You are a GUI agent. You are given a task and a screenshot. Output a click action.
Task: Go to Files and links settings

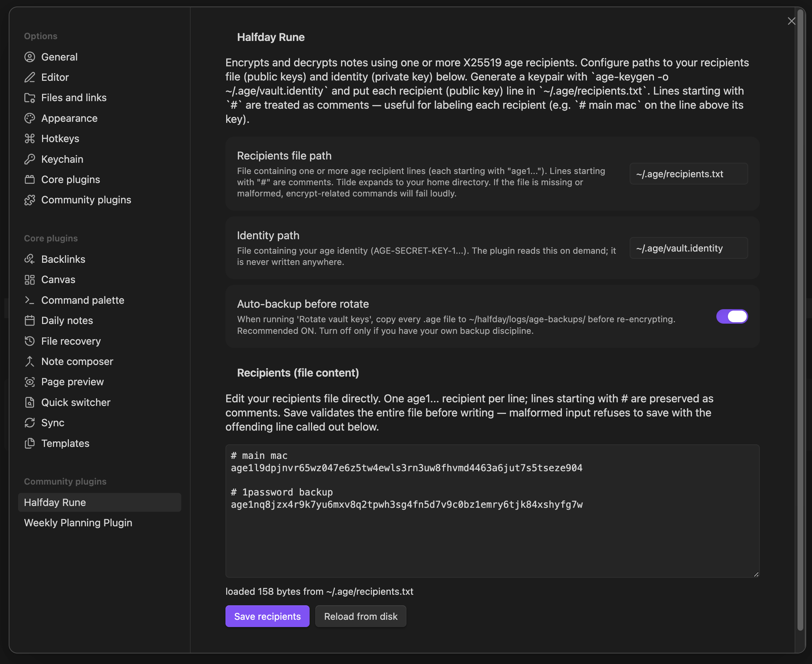pyautogui.click(x=99, y=98)
